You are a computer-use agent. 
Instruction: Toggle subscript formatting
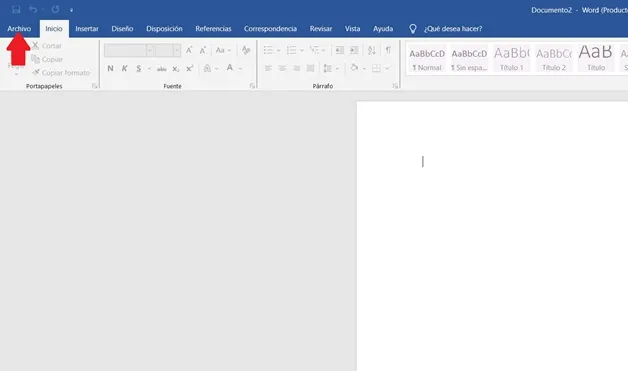coord(175,69)
